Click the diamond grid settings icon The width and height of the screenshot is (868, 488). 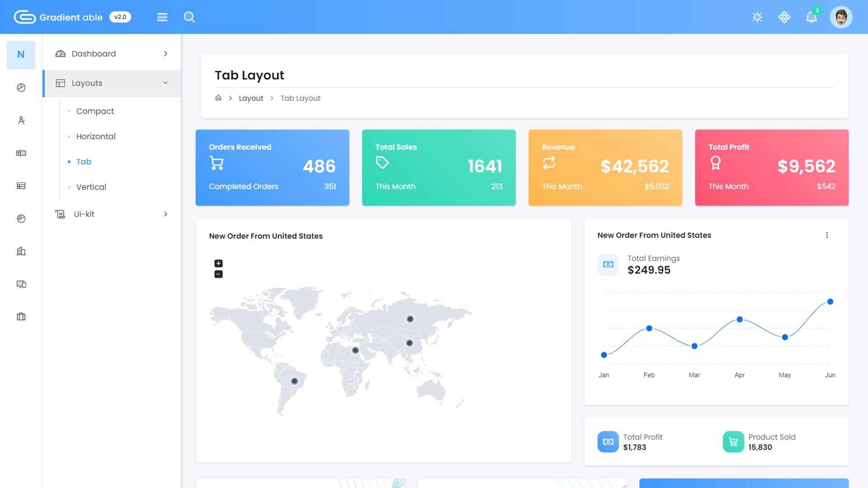pos(784,17)
